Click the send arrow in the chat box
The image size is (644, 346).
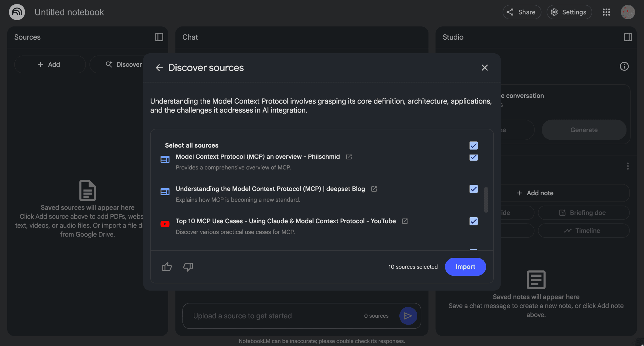(408, 316)
